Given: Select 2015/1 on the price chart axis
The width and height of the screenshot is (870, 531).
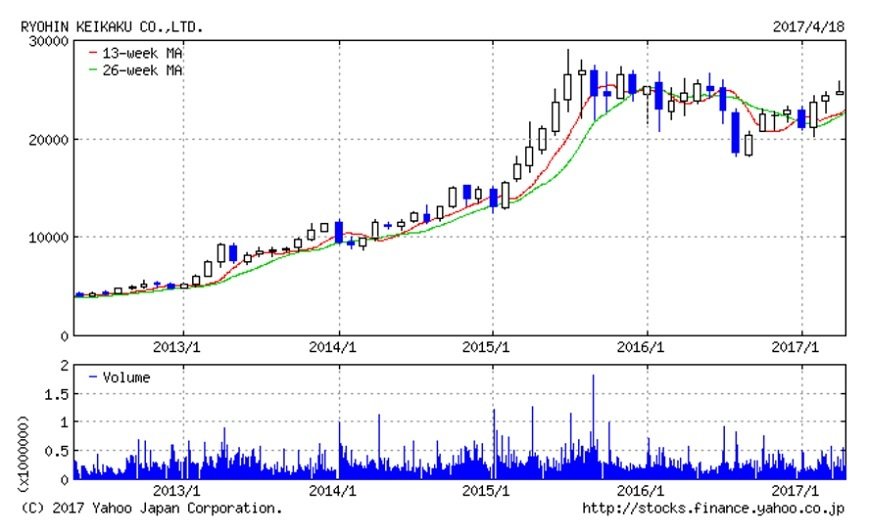Looking at the screenshot, I should coord(493,348).
